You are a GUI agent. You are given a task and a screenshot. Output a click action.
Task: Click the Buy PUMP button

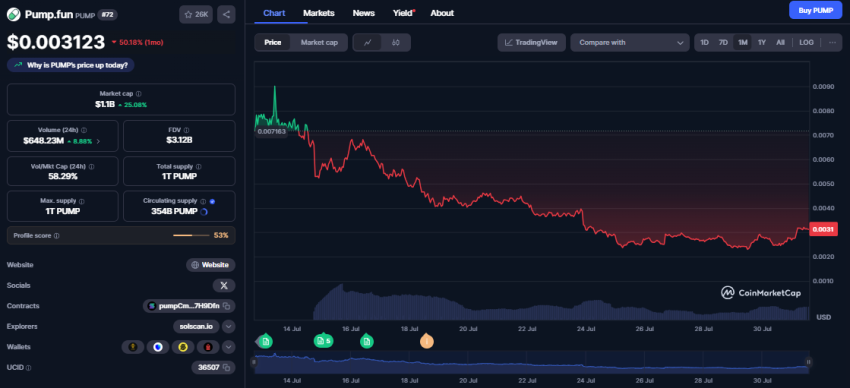815,10
